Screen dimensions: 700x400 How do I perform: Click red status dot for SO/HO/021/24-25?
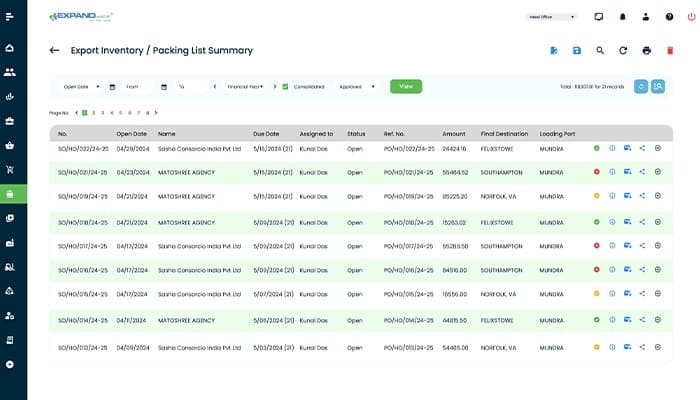(596, 171)
